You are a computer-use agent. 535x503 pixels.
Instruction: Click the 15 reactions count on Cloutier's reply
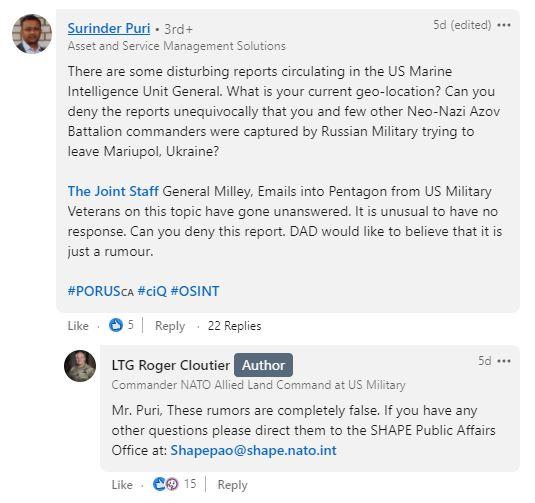190,484
